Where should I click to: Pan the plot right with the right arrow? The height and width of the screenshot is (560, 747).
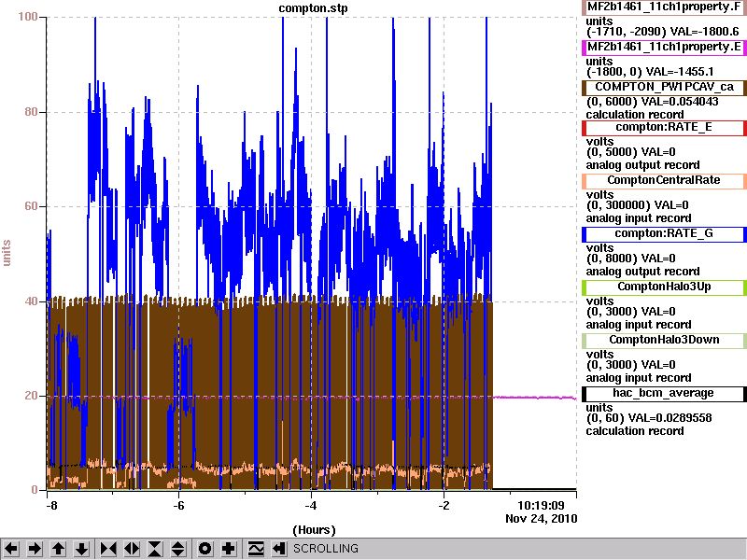pyautogui.click(x=35, y=549)
